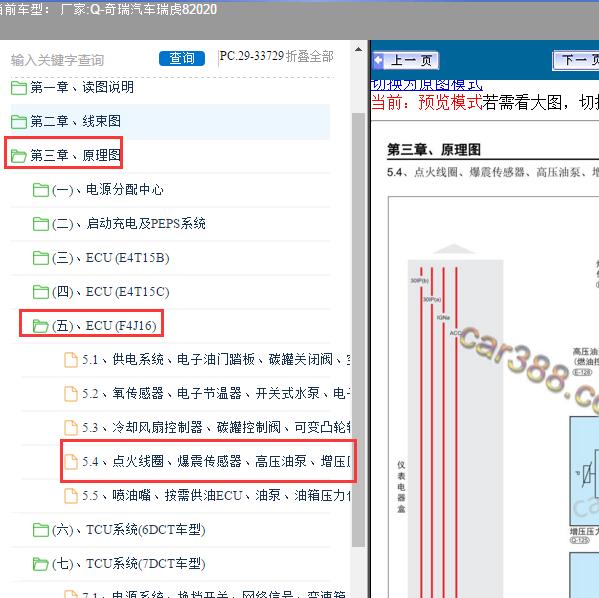Click folder icon of (四)、ECU (E4T15C)

pyautogui.click(x=40, y=292)
